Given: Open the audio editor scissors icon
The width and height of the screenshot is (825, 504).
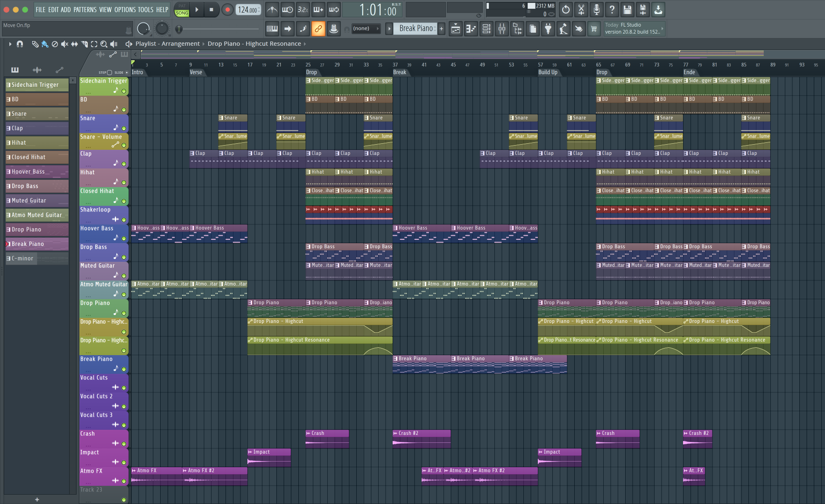Looking at the screenshot, I should pos(581,9).
